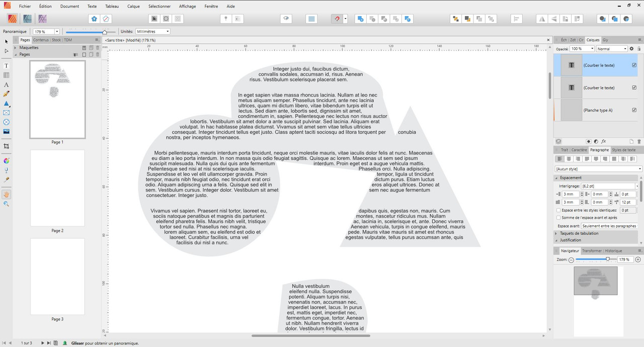Open the [Aucun style] paragraph style dropdown
The height and width of the screenshot is (347, 644).
598,169
